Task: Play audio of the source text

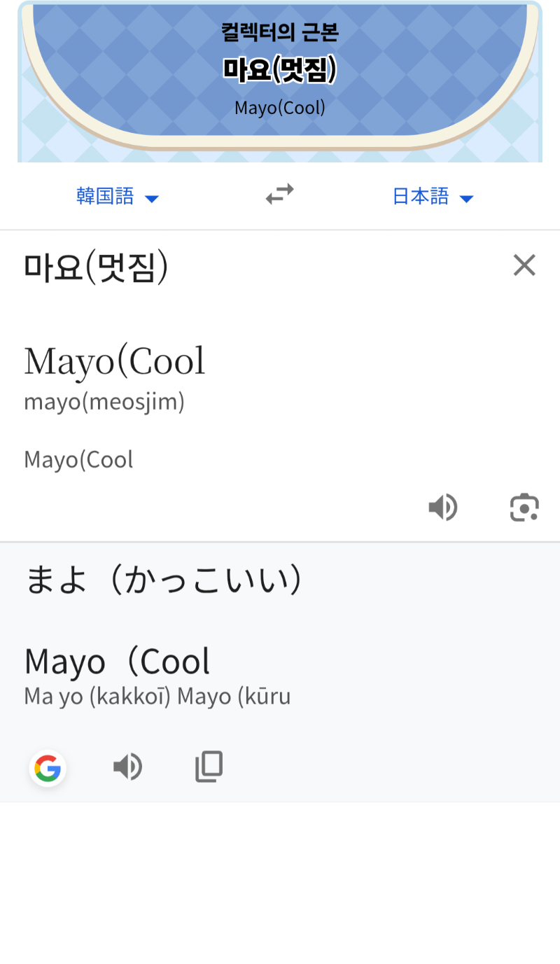Action: point(442,507)
